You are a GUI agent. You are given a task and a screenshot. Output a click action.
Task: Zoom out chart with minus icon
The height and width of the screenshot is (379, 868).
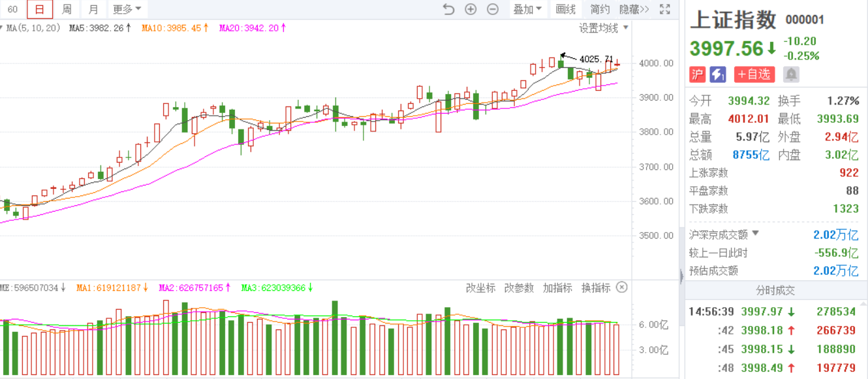click(x=493, y=9)
